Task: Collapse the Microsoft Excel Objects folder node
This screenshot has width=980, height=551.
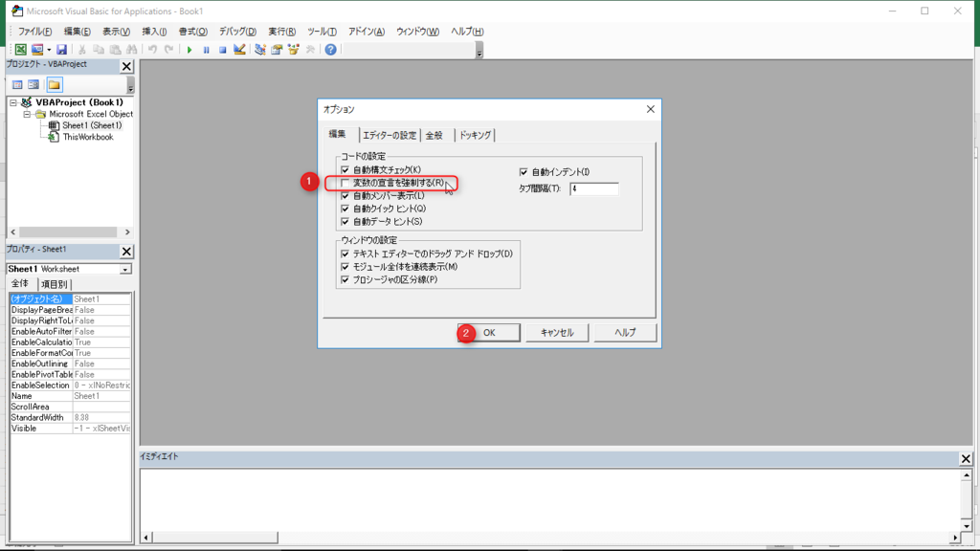Action: [x=26, y=115]
